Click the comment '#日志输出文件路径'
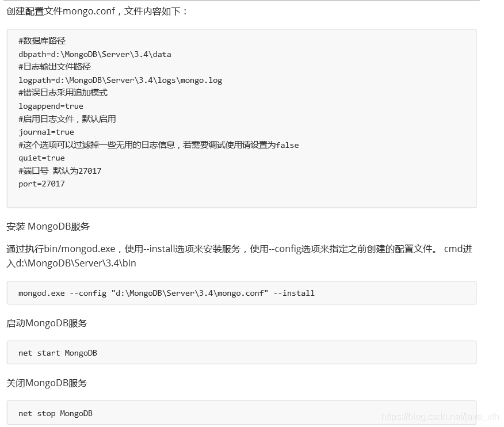 click(x=55, y=67)
